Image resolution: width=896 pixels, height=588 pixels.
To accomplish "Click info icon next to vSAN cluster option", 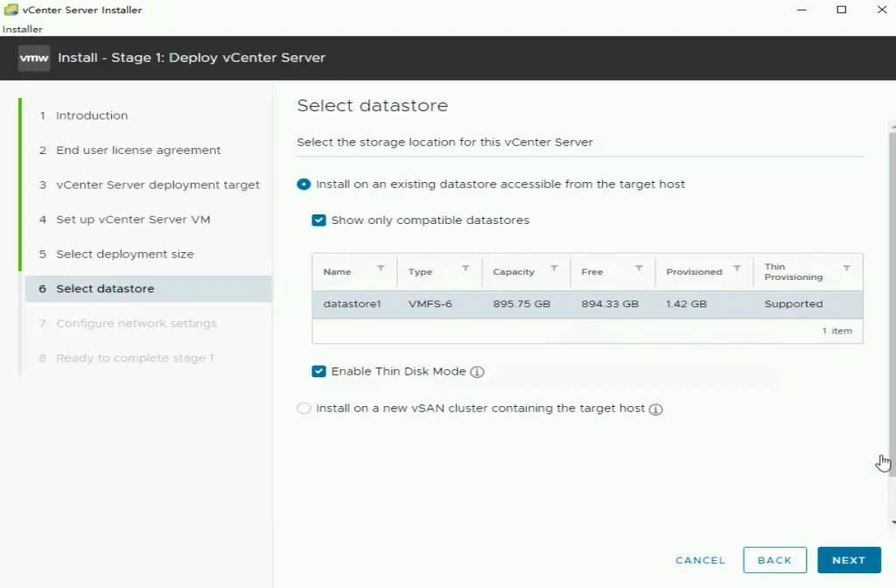I will pyautogui.click(x=655, y=409).
